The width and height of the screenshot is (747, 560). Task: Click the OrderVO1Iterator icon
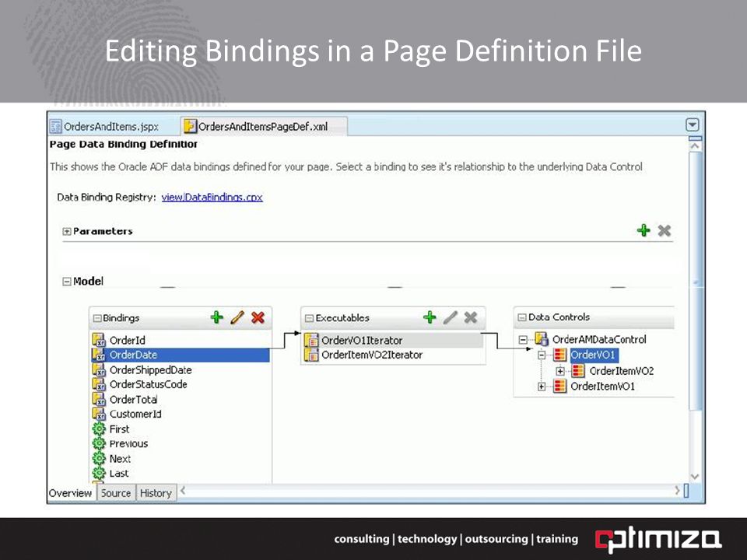coord(311,340)
